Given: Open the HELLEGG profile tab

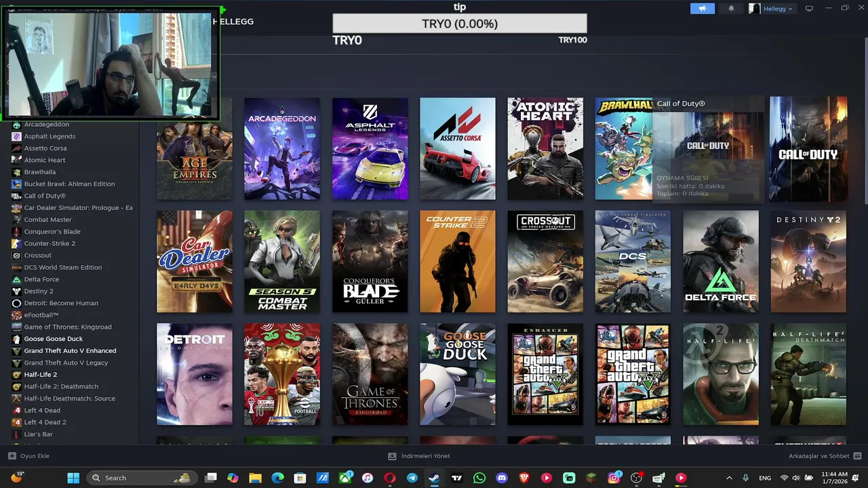Looking at the screenshot, I should click(233, 22).
